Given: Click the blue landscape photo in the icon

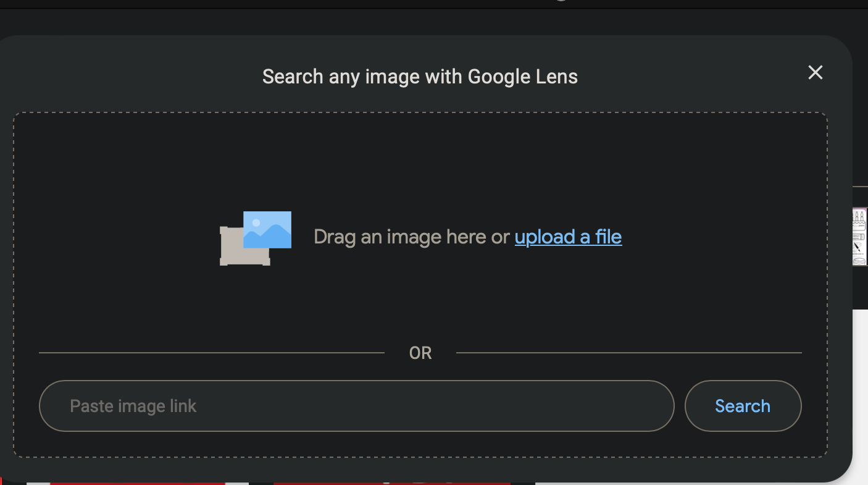Looking at the screenshot, I should [x=267, y=230].
